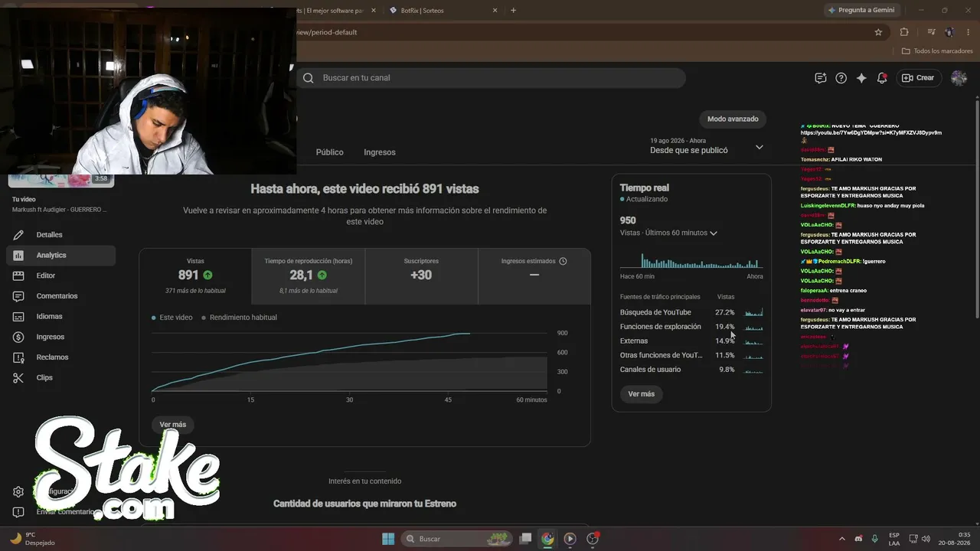Click the sparkle Ask Studio icon
The width and height of the screenshot is (980, 551).
pos(861,78)
